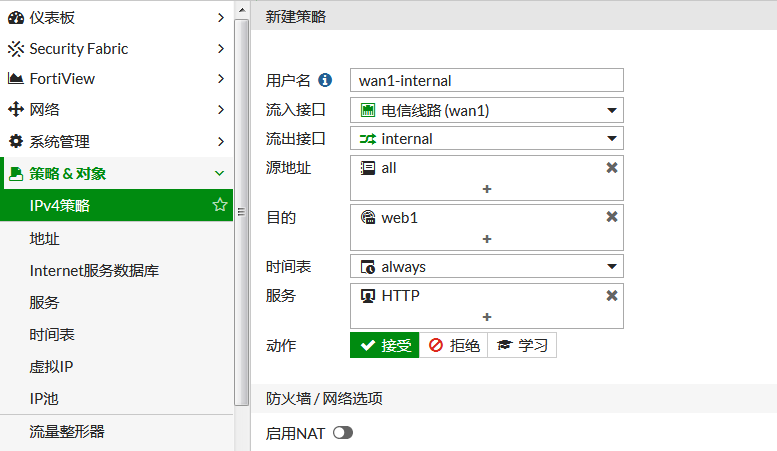
Task: Click the Policy & Objects icon
Action: click(x=15, y=173)
